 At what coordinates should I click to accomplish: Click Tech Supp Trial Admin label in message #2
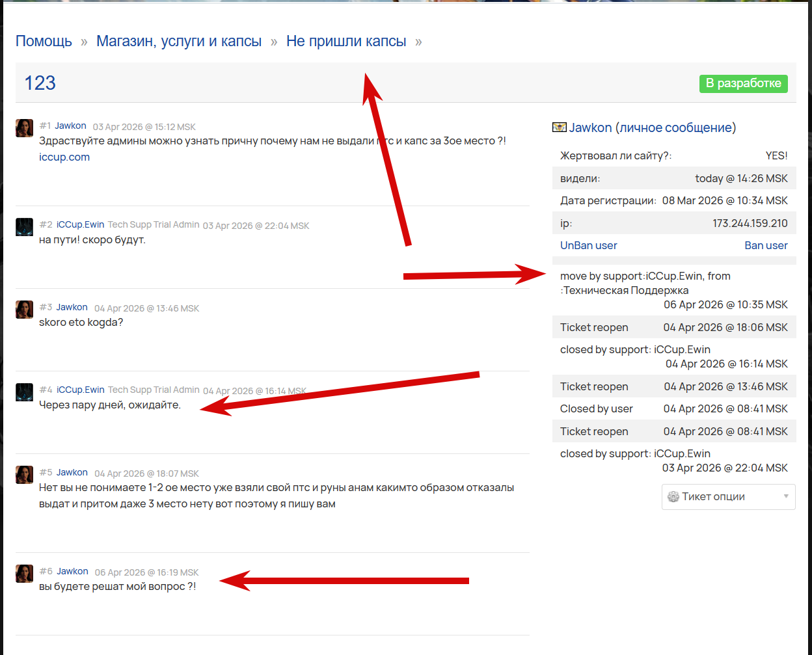pyautogui.click(x=154, y=224)
